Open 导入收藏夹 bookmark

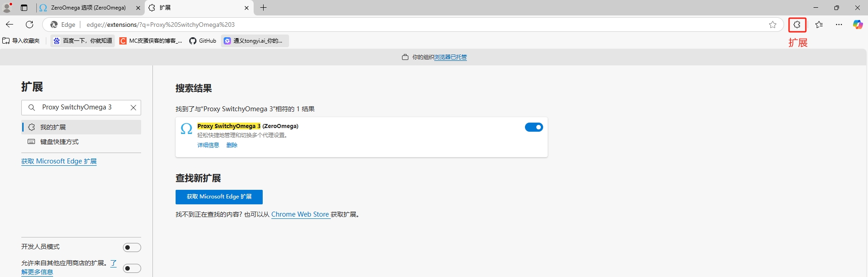pyautogui.click(x=21, y=41)
